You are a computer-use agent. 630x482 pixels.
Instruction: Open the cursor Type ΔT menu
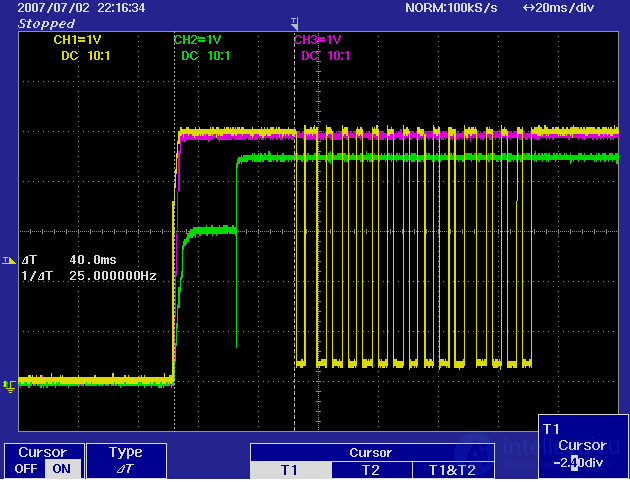pos(126,460)
